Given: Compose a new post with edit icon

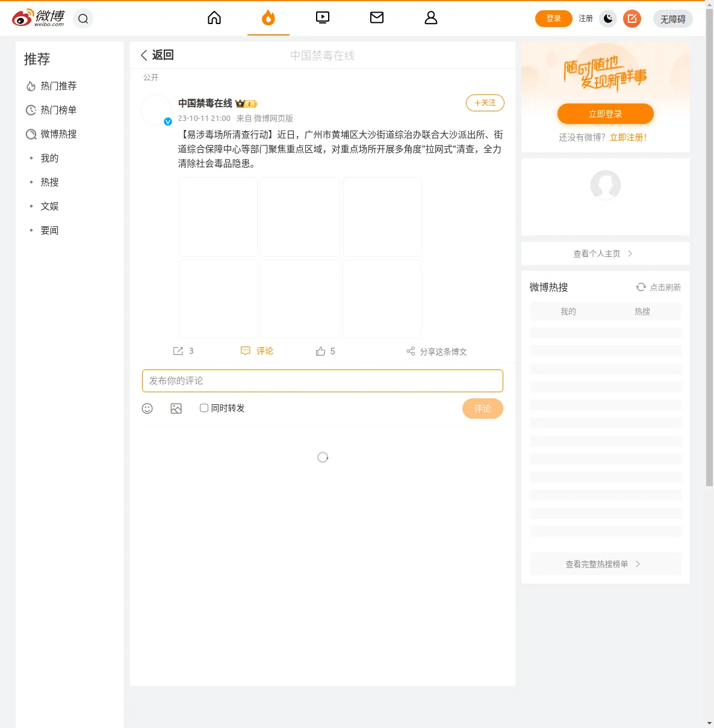Looking at the screenshot, I should 632,19.
